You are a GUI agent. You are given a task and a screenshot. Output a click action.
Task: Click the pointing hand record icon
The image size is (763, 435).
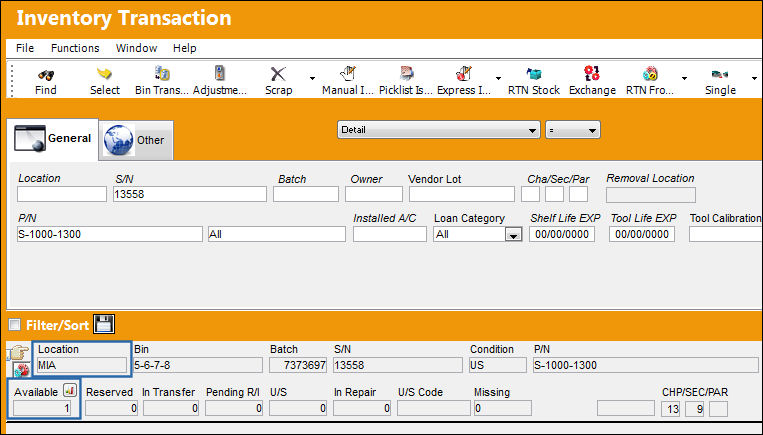(19, 353)
